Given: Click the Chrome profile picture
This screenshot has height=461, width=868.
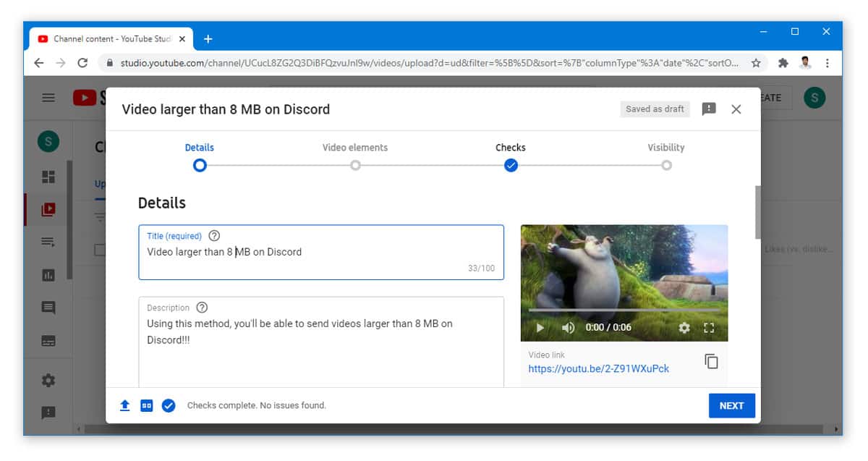Looking at the screenshot, I should click(805, 63).
